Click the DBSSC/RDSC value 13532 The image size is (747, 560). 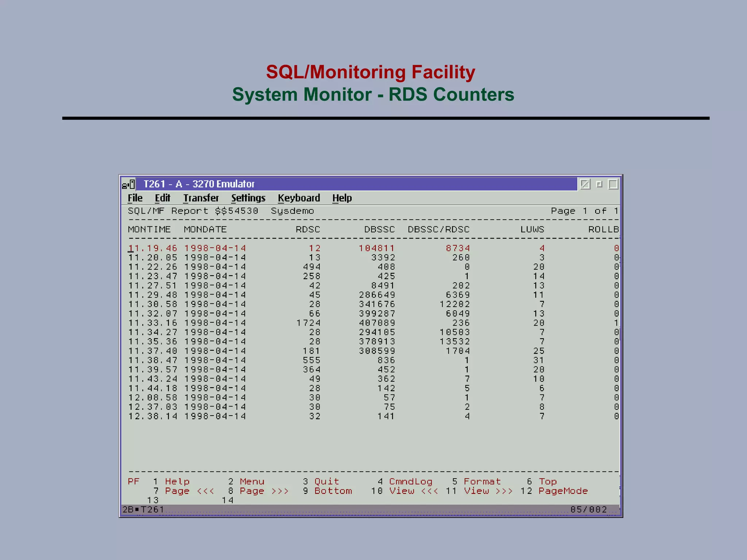pos(454,342)
